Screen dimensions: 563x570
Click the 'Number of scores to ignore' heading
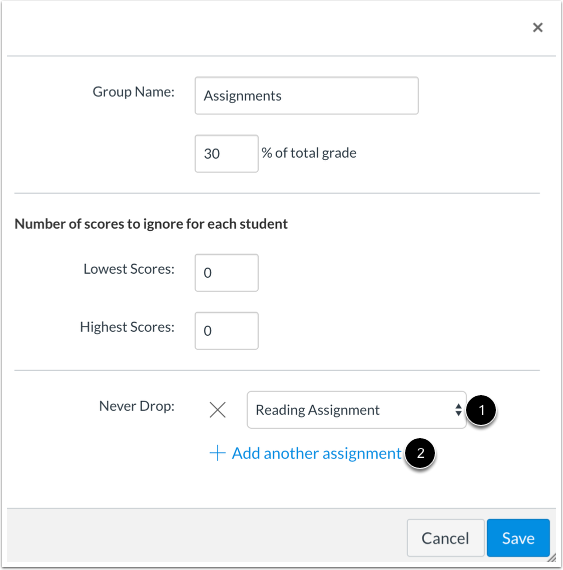(151, 224)
